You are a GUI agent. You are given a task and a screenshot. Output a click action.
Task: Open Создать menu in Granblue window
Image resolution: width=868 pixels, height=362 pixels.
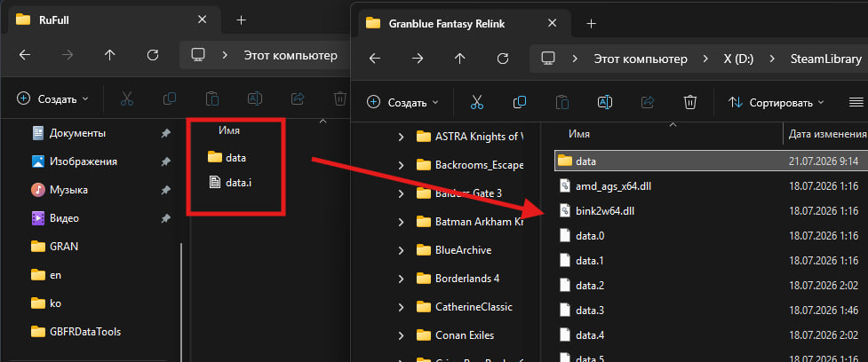pyautogui.click(x=403, y=102)
